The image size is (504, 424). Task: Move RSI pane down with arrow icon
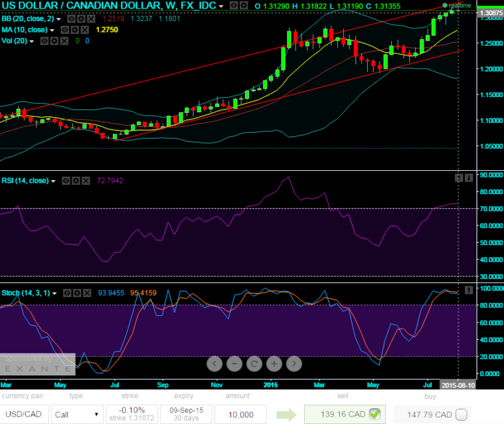point(469,178)
